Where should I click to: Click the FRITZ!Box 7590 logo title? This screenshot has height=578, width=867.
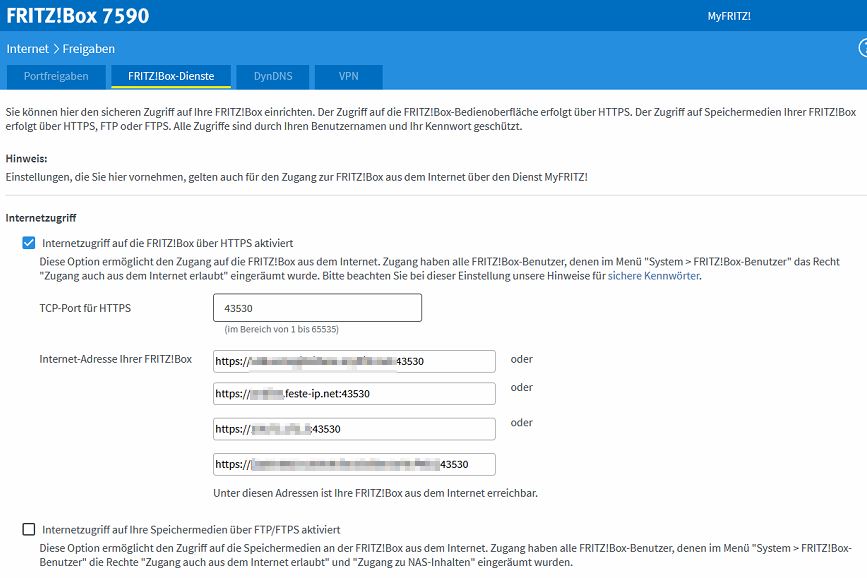coord(78,15)
